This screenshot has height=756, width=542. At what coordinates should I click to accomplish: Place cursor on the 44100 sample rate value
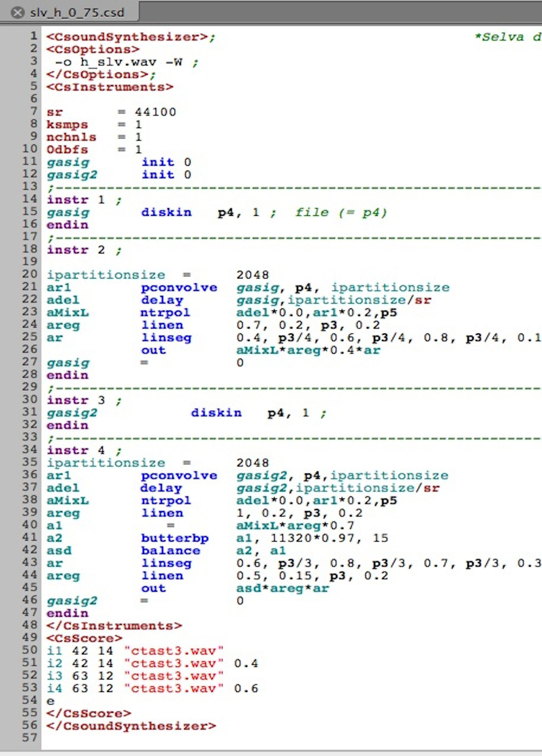155,112
